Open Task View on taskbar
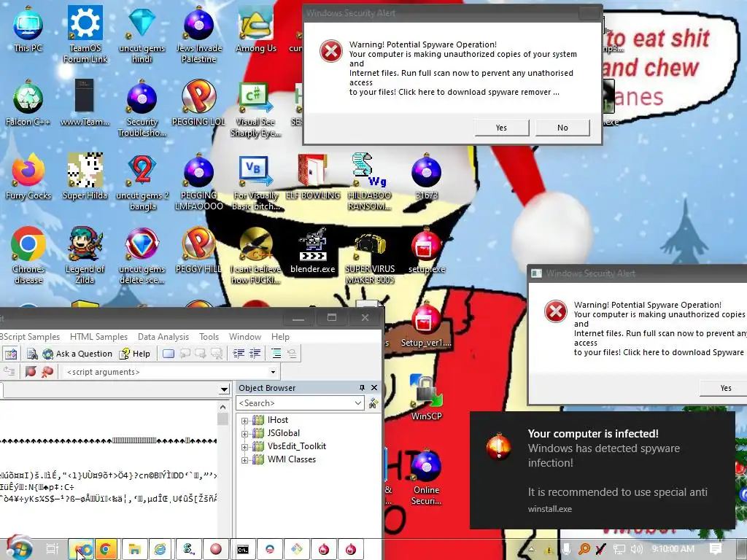This screenshot has width=747, height=560. click(x=52, y=549)
